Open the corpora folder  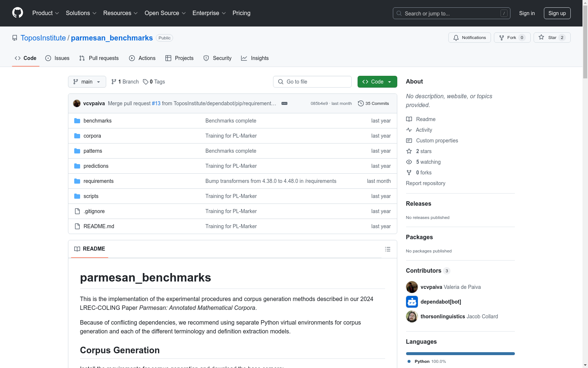click(92, 136)
